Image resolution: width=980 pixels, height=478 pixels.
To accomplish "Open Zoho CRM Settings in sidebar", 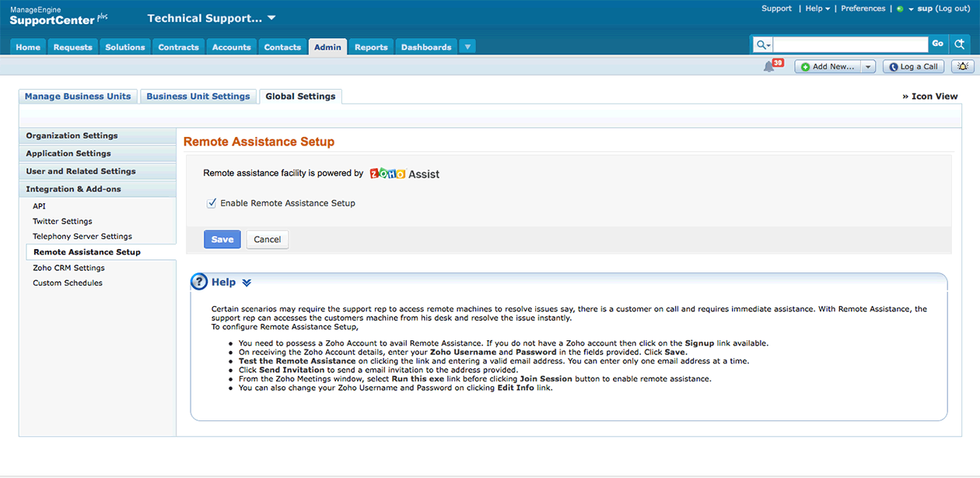I will (x=68, y=268).
